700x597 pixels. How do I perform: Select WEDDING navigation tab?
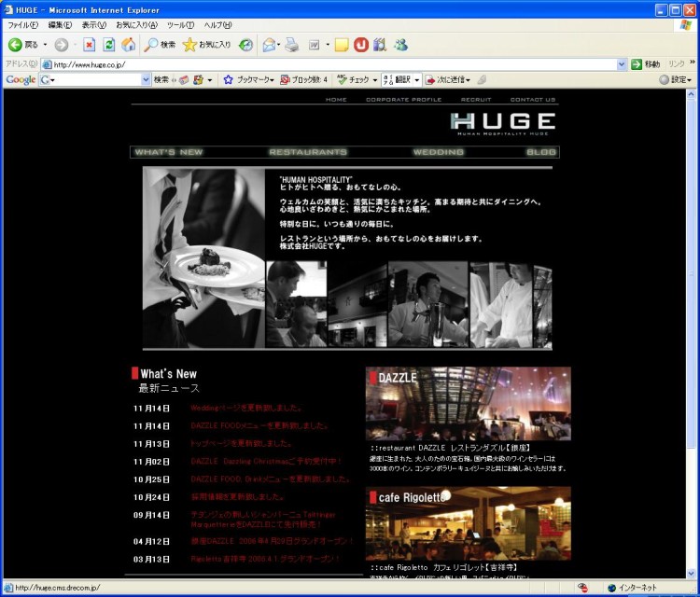pyautogui.click(x=439, y=152)
